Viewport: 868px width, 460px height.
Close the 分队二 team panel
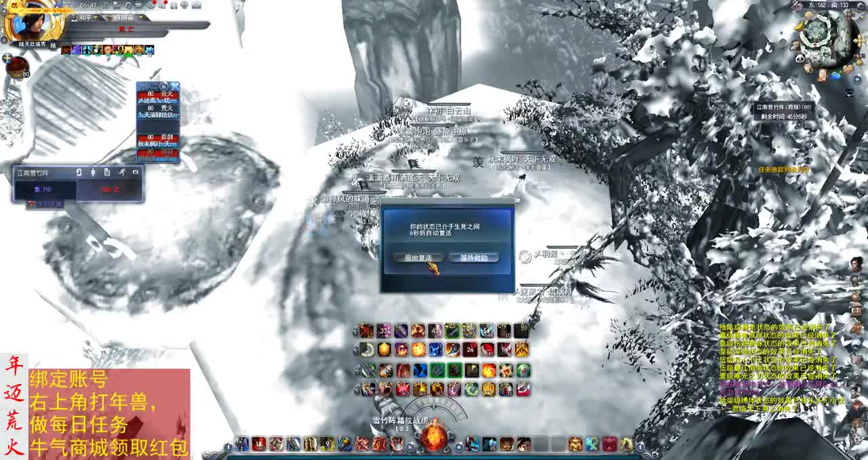[174, 86]
